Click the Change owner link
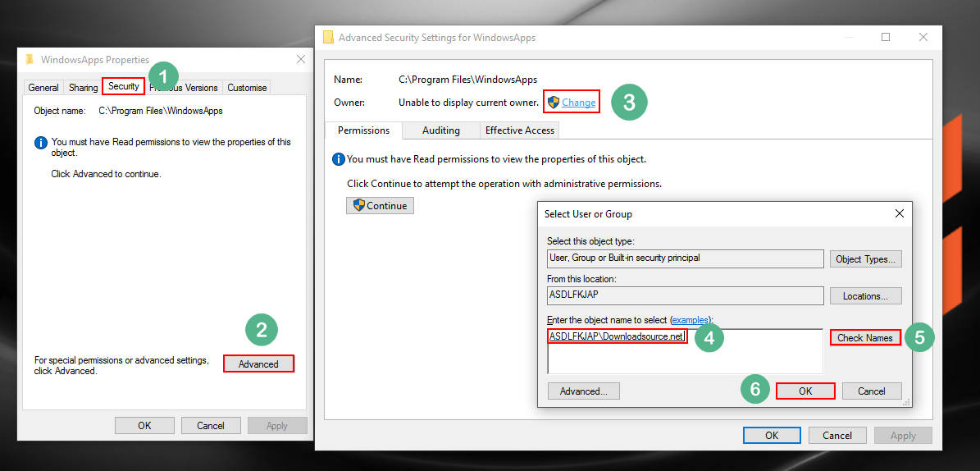 pyautogui.click(x=579, y=102)
